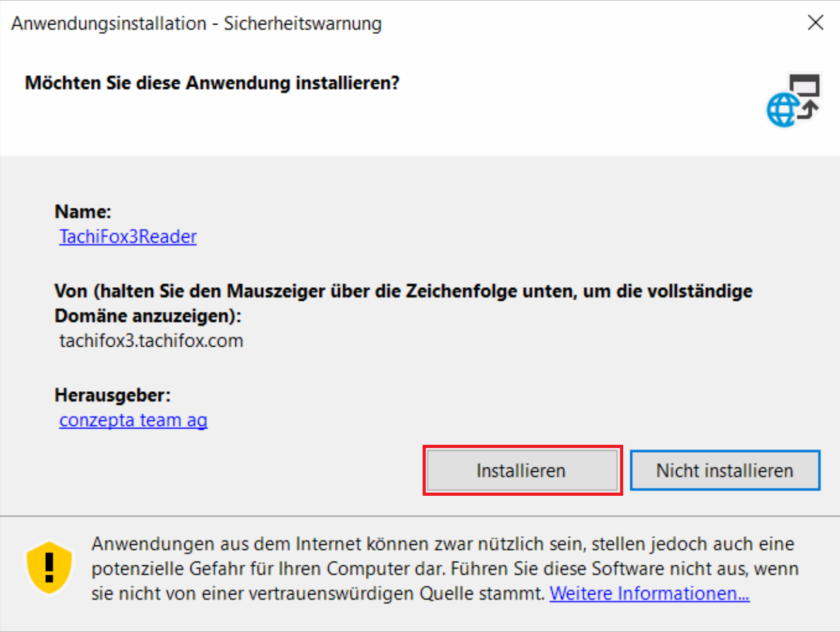Follow the Weitere Informationen link
Image resolution: width=840 pixels, height=632 pixels.
649,593
